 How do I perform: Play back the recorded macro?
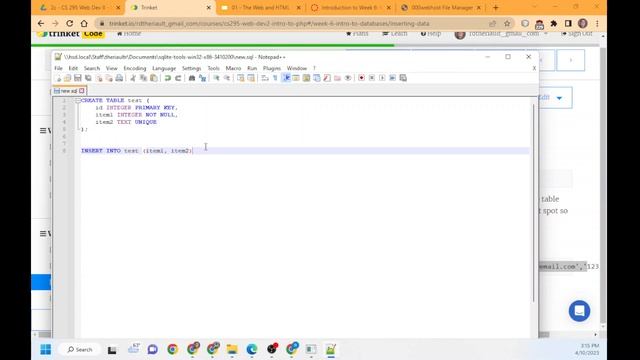click(382, 78)
